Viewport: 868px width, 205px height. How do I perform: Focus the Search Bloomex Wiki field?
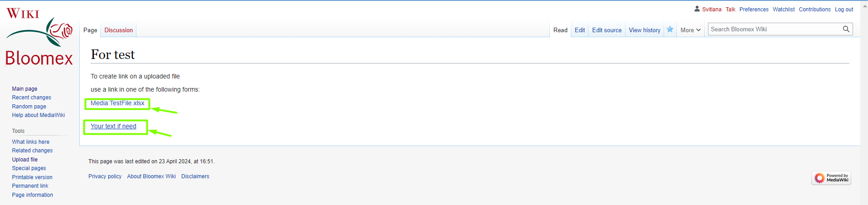coord(775,29)
